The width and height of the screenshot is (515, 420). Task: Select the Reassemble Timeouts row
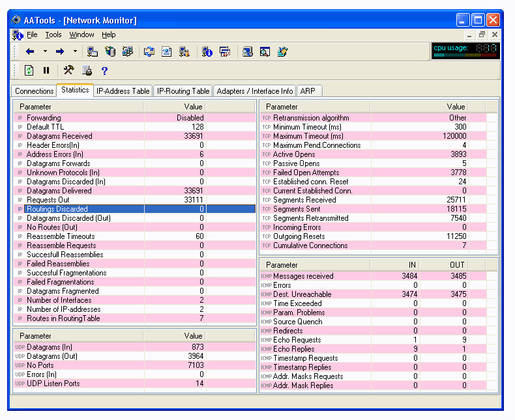pyautogui.click(x=135, y=236)
